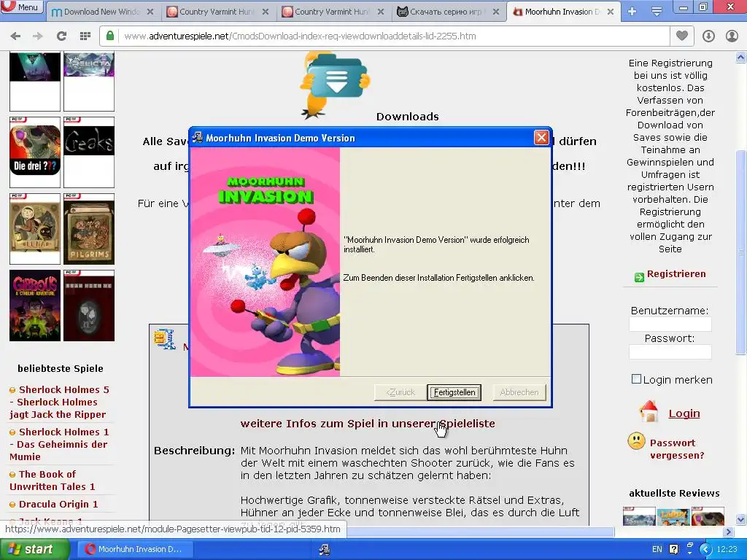Open the Dracula Origin 1 link

(58, 505)
